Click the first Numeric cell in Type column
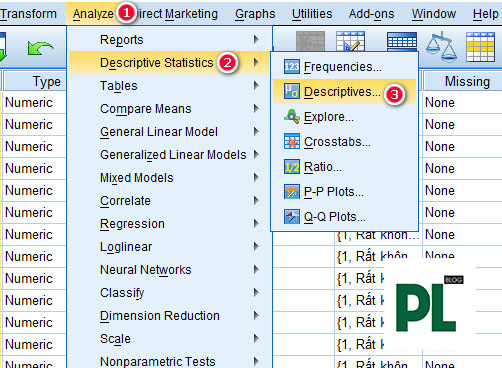Screen dimensions: 502x368 point(34,102)
